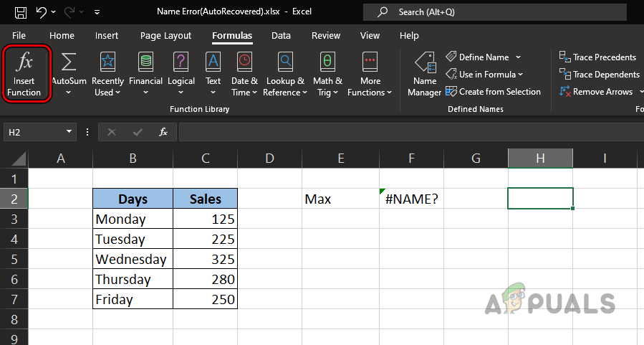Viewport: 644px width, 345px height.
Task: Open Logical functions menu
Action: click(181, 74)
